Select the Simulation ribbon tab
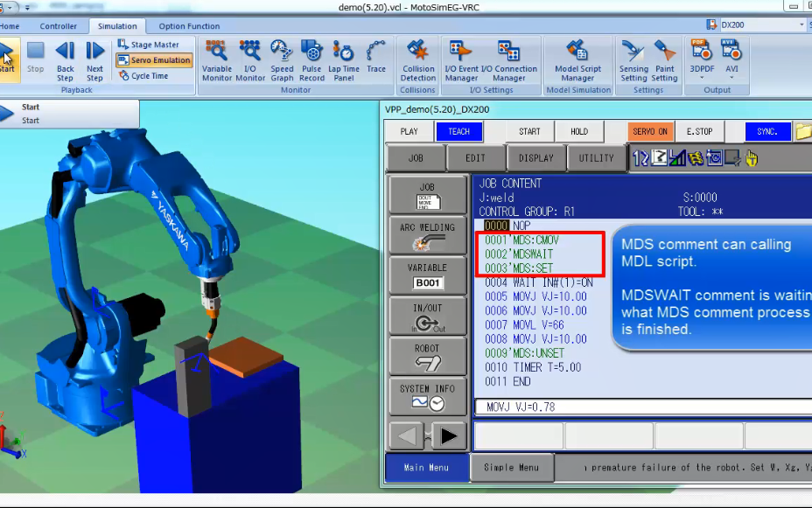The height and width of the screenshot is (508, 812). point(117,26)
